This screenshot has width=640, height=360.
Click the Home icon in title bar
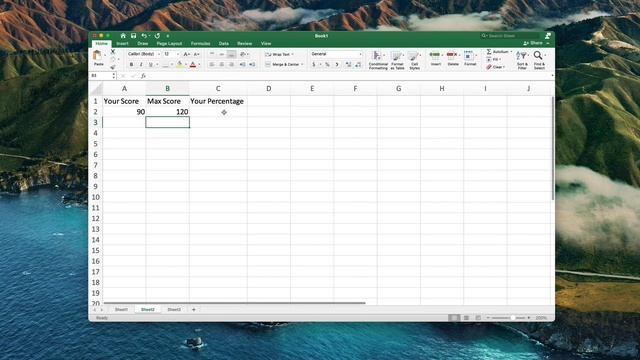pos(123,36)
